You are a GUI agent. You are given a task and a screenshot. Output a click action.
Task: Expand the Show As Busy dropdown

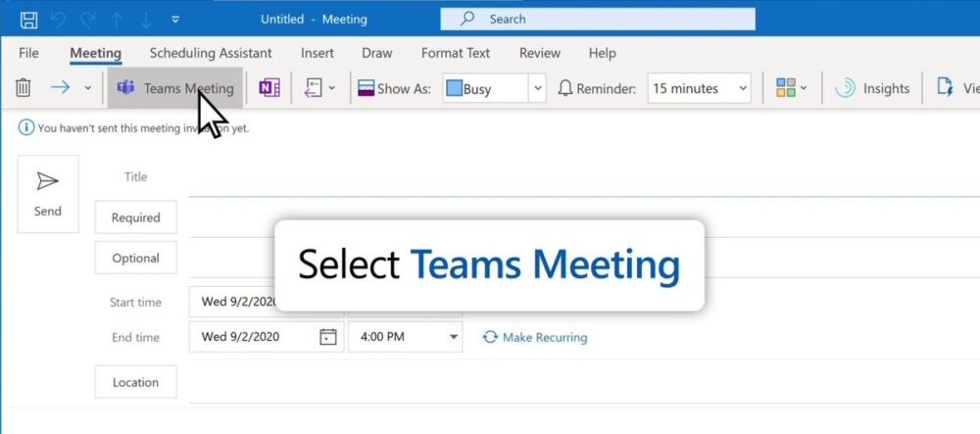pyautogui.click(x=537, y=88)
